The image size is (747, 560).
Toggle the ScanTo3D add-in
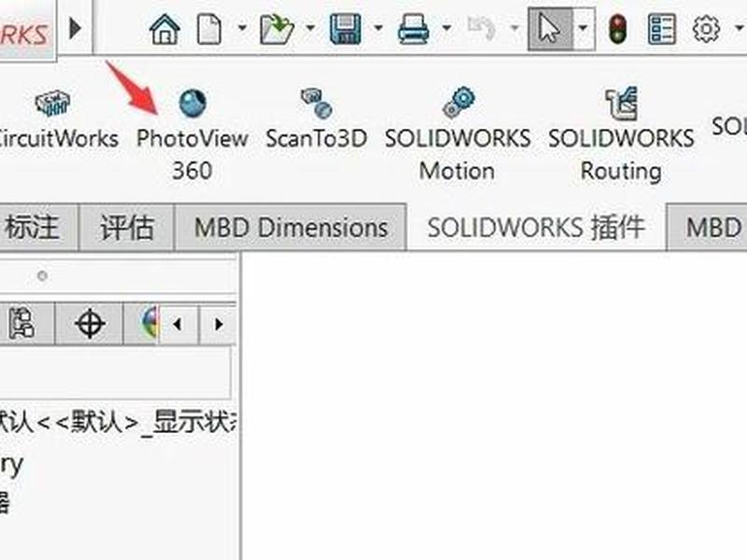click(x=316, y=119)
